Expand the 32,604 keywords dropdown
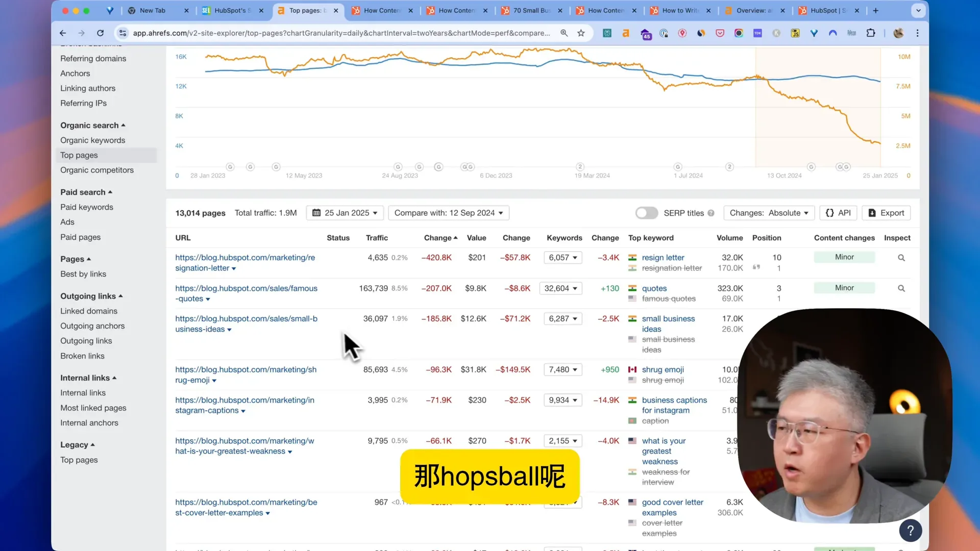980x551 pixels. click(560, 288)
